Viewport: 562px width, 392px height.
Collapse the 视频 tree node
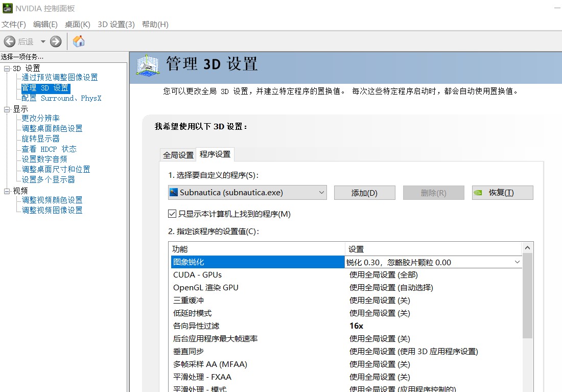pos(7,191)
